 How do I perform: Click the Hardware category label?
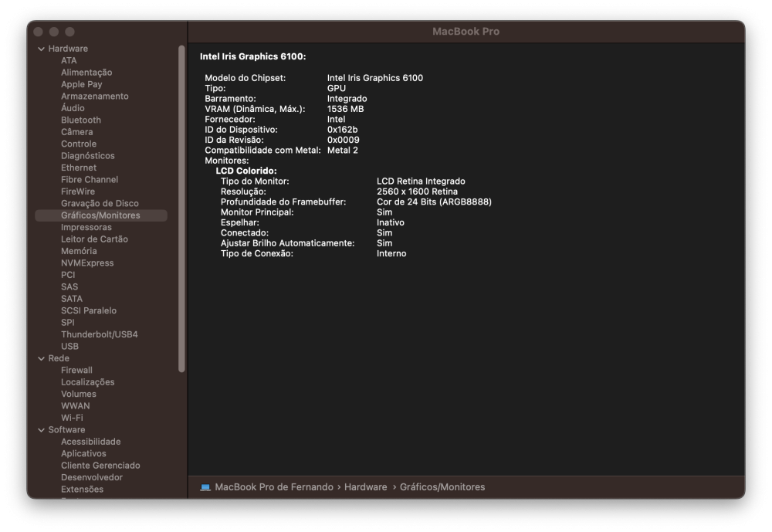coord(69,49)
